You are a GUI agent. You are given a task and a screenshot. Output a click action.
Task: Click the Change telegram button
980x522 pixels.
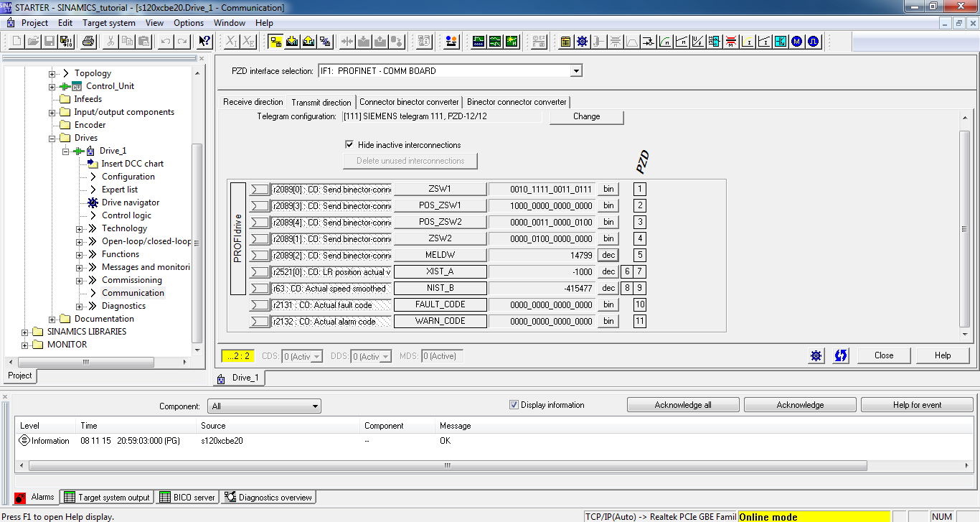click(x=587, y=116)
